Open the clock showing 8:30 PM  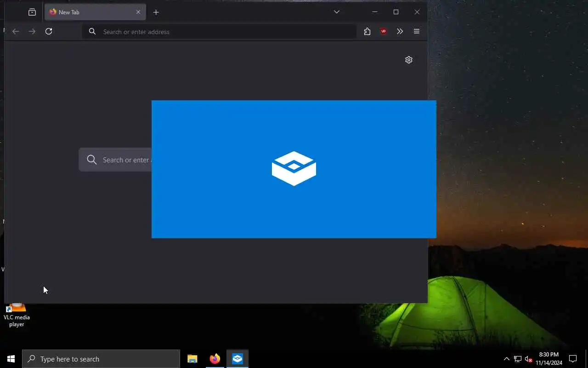pos(549,359)
